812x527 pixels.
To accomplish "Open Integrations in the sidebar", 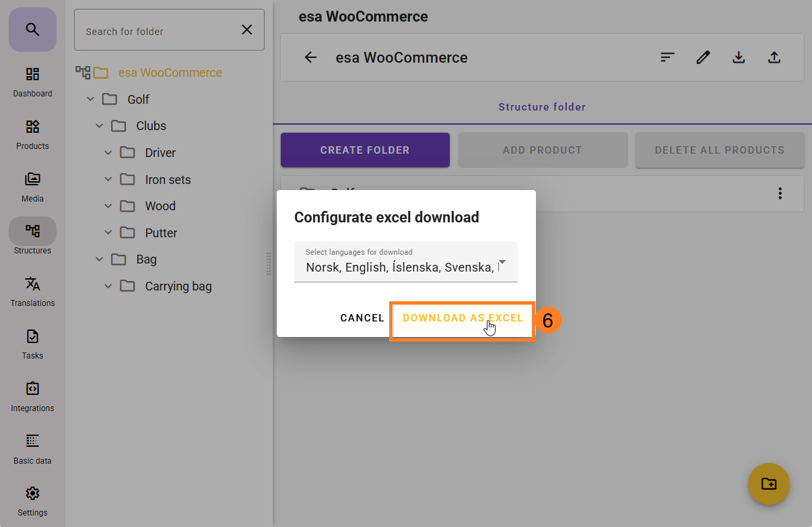I will click(x=32, y=397).
